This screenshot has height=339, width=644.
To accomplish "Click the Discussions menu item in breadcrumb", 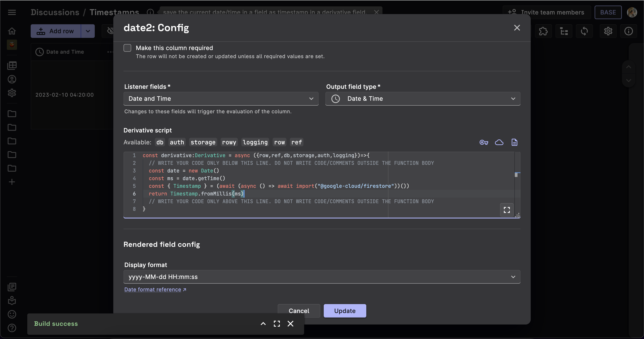I will tap(55, 12).
